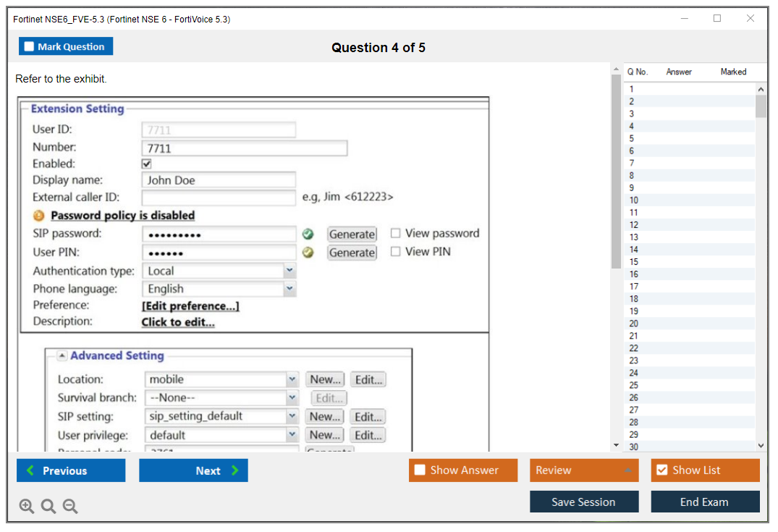Click the Number input field
This screenshot has width=778, height=532.
(x=245, y=148)
